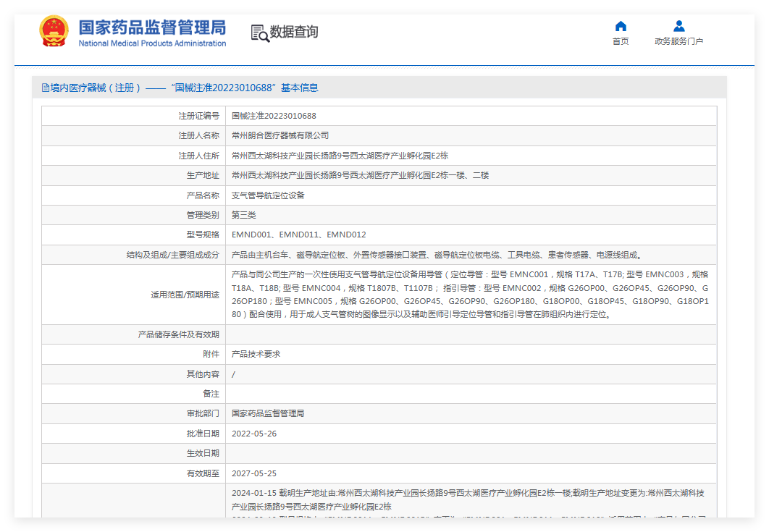Click the national emblem logo
The height and width of the screenshot is (532, 769).
pos(54,31)
